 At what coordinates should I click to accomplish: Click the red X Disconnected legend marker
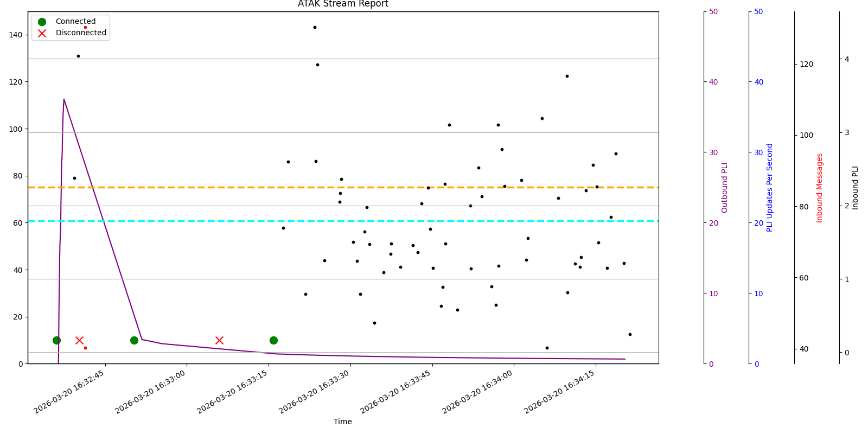[42, 33]
